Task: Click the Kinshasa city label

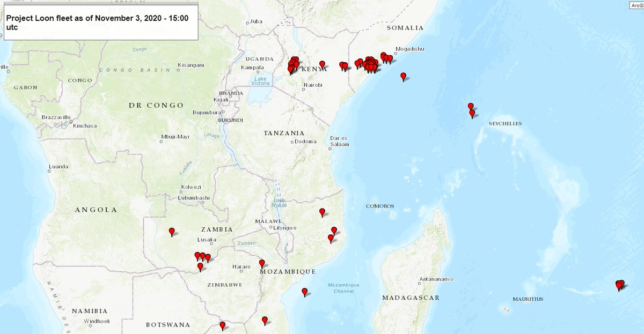Action: click(84, 125)
